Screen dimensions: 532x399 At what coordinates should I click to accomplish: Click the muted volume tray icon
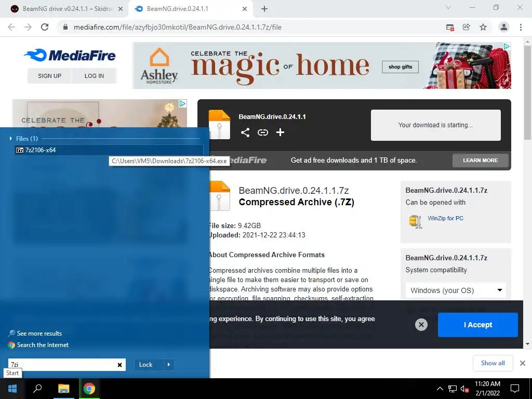point(465,389)
